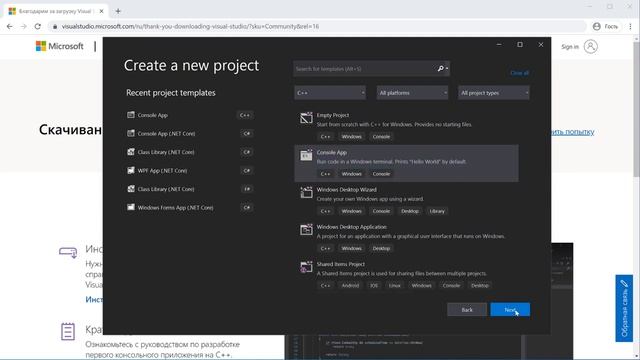The width and height of the screenshot is (640, 360).
Task: Click the browser address bar URL
Action: coord(190,27)
